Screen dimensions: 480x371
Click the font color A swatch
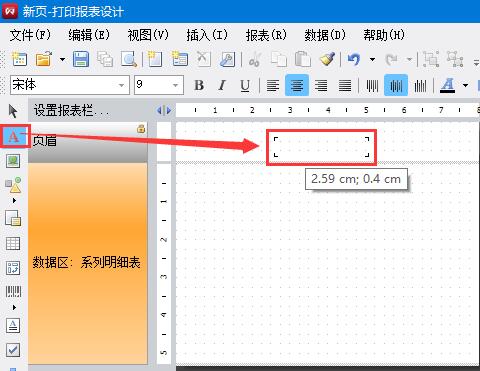[x=448, y=86]
